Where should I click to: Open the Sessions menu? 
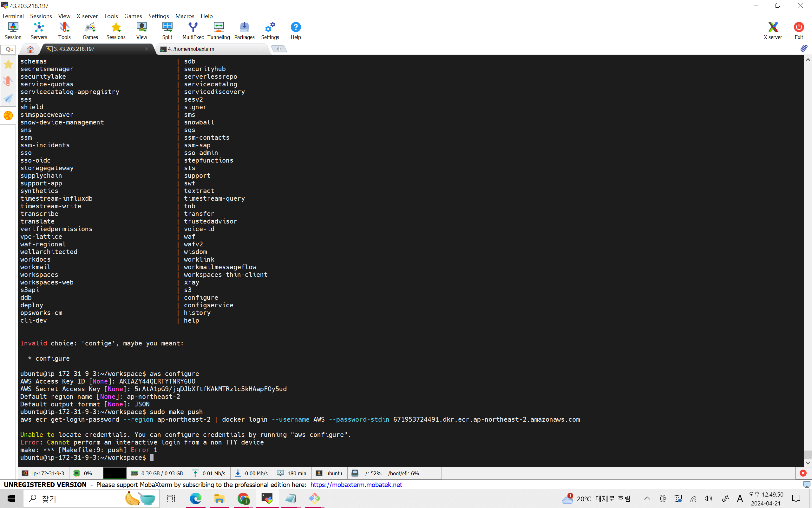[41, 16]
